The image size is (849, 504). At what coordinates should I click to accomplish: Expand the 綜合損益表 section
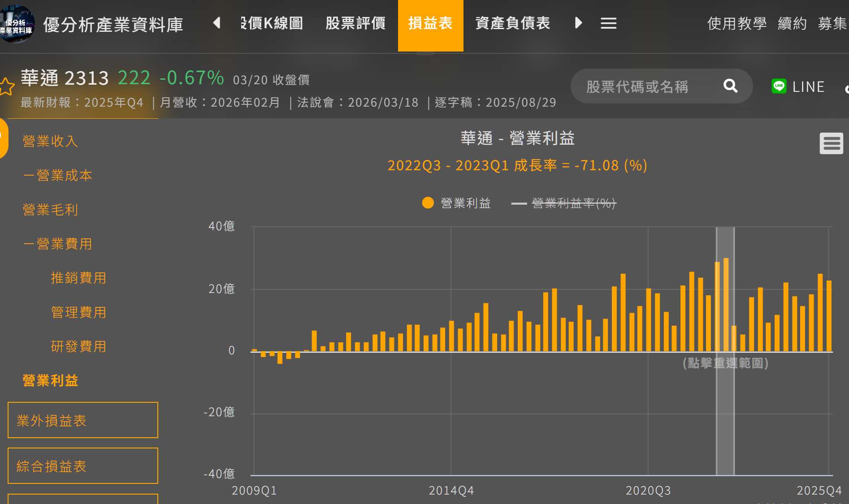83,466
